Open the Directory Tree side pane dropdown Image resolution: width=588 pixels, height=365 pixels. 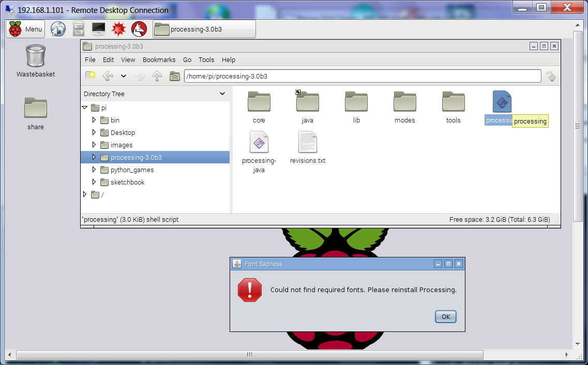(222, 94)
